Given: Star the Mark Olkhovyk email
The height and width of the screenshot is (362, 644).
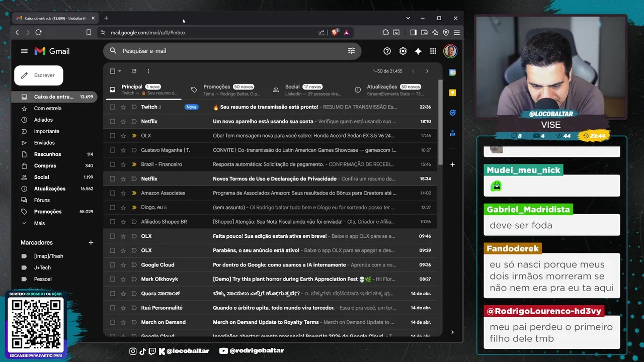Looking at the screenshot, I should click(123, 279).
